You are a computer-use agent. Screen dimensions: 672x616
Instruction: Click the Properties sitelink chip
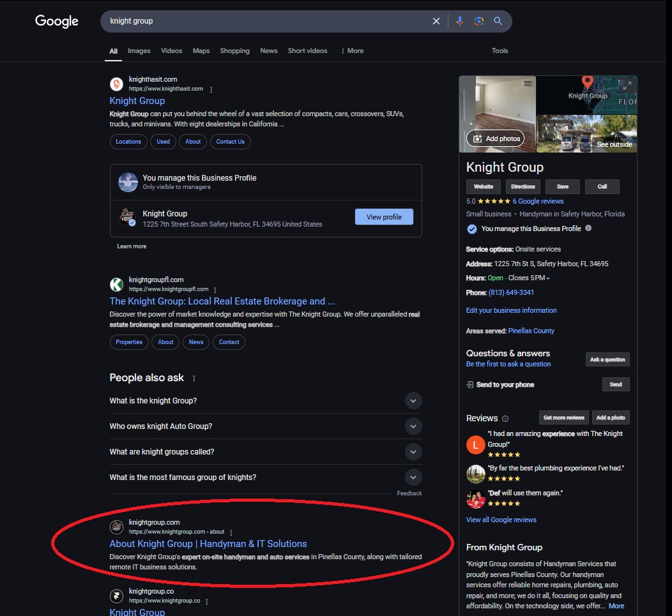coord(129,342)
